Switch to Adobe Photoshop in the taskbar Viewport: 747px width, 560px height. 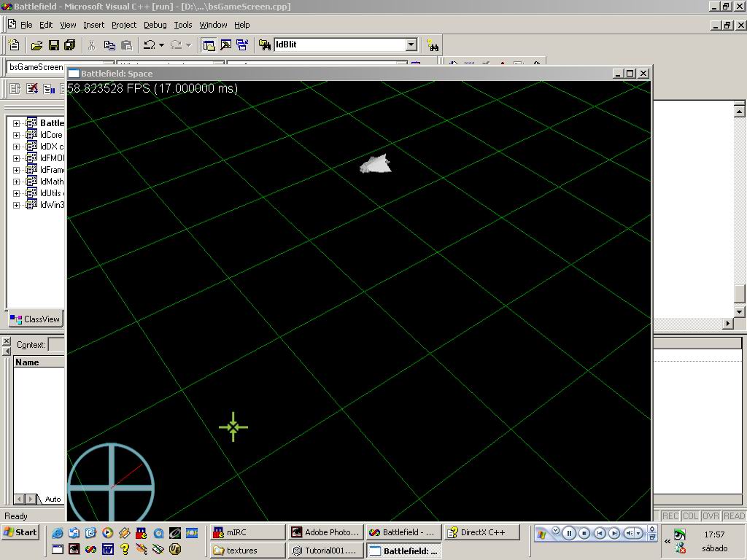click(x=326, y=532)
